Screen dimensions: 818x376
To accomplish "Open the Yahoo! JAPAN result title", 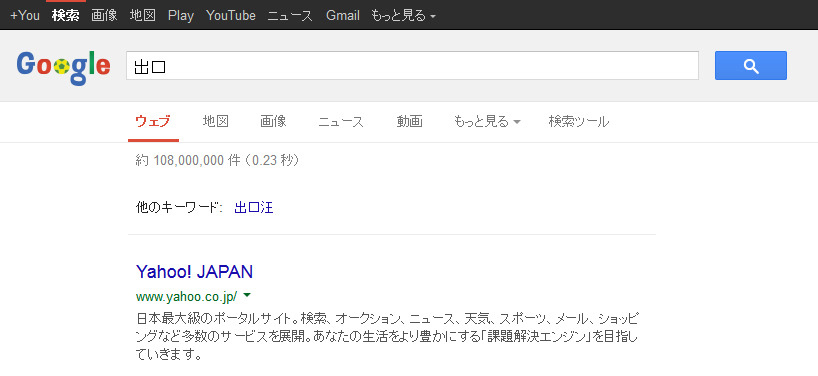I will pos(195,272).
